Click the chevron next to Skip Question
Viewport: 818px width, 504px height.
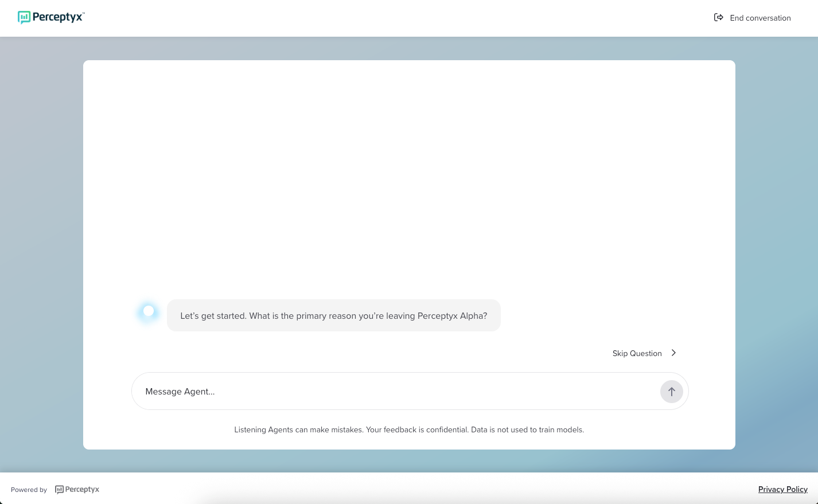click(674, 353)
